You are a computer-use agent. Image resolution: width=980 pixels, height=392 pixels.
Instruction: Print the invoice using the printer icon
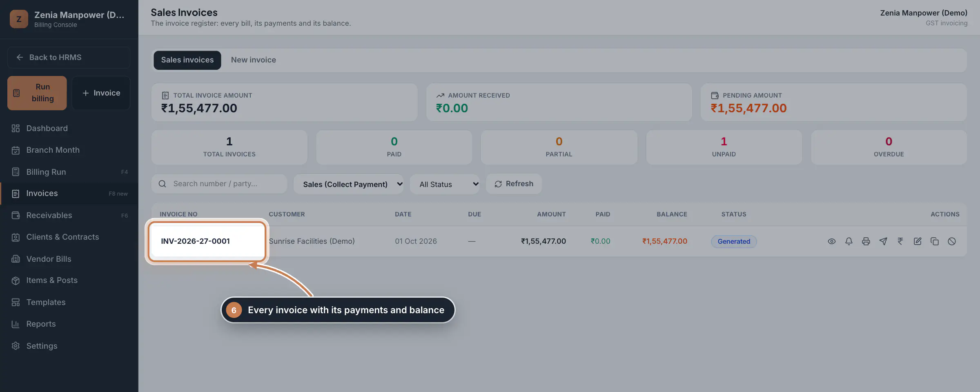866,241
